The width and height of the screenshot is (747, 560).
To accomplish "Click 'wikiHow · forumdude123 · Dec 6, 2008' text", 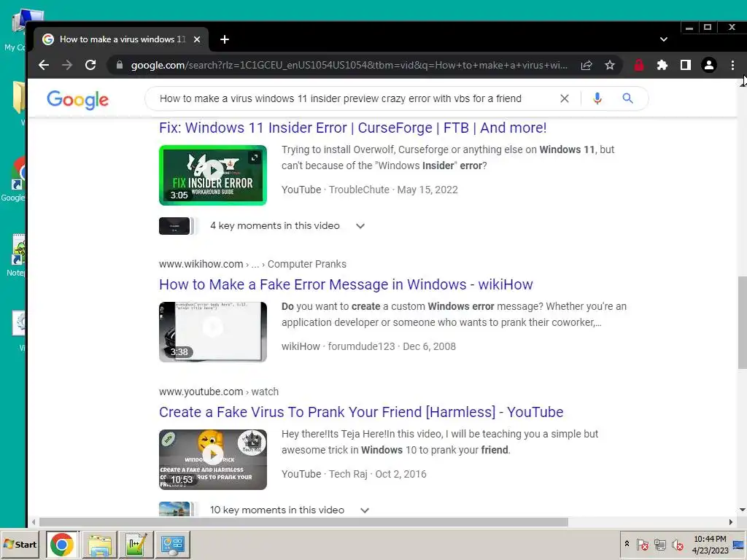I will pyautogui.click(x=368, y=346).
